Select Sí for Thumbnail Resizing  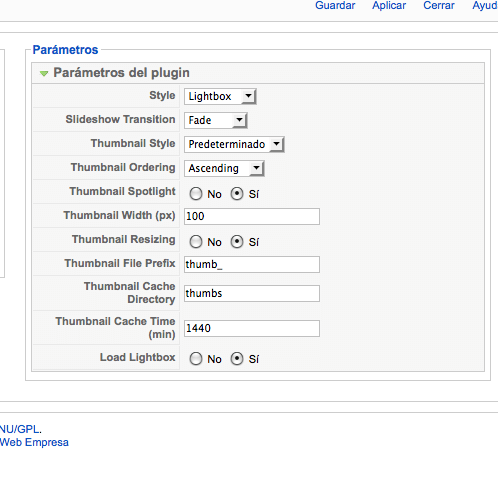[x=237, y=242]
